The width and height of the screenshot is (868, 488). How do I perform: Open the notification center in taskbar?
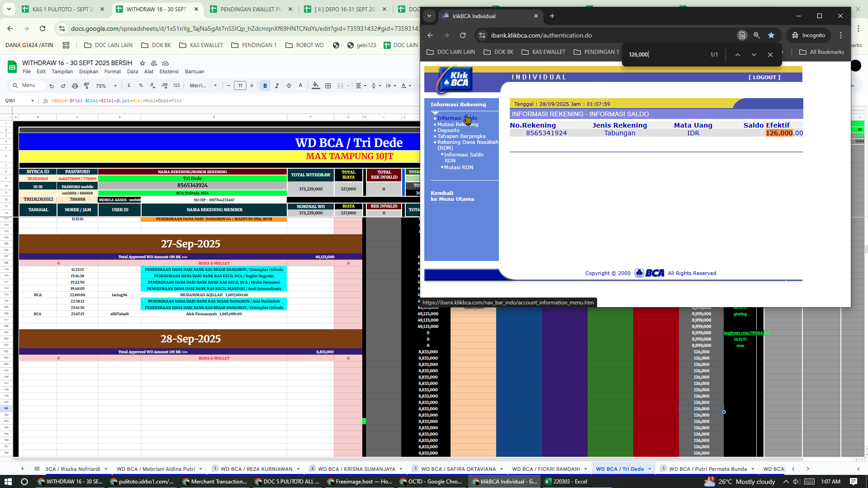click(x=854, y=481)
